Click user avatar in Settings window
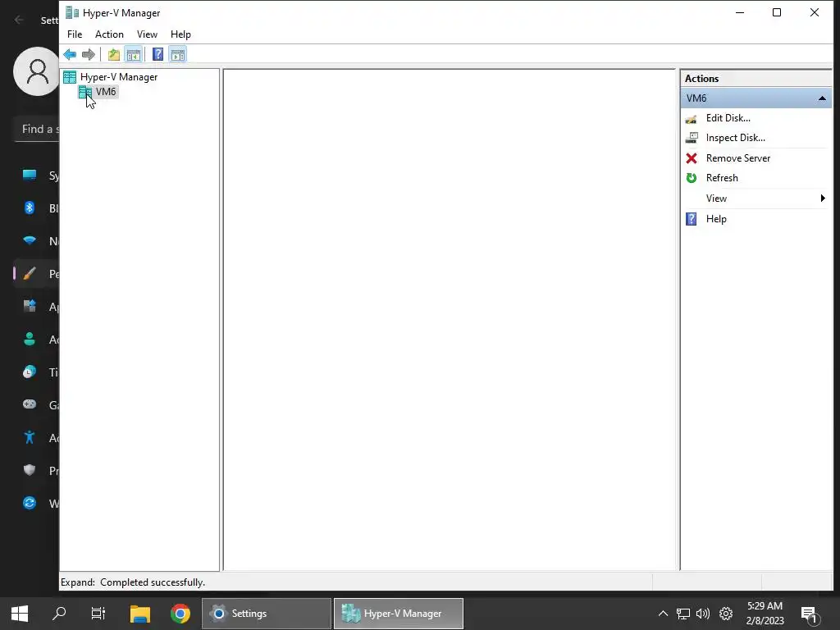 point(36,71)
